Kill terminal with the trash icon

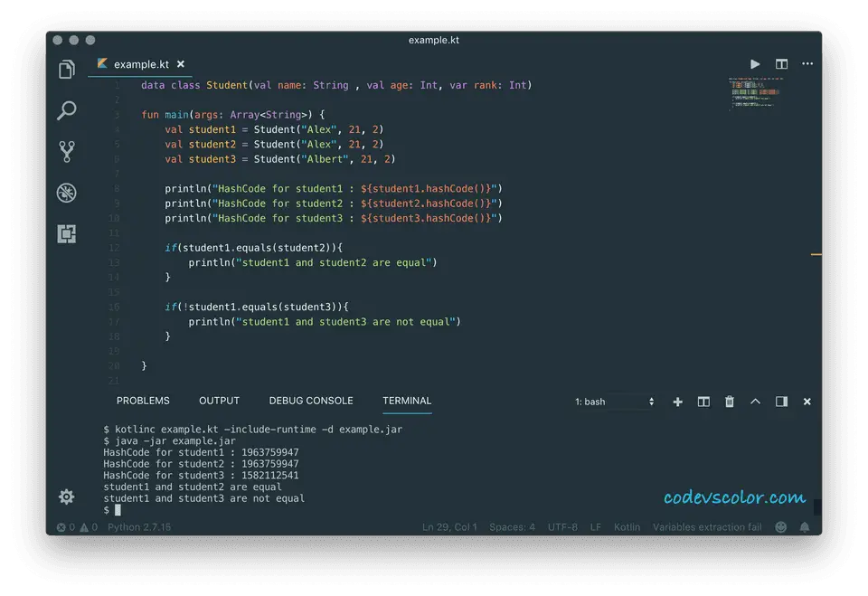[x=730, y=402]
